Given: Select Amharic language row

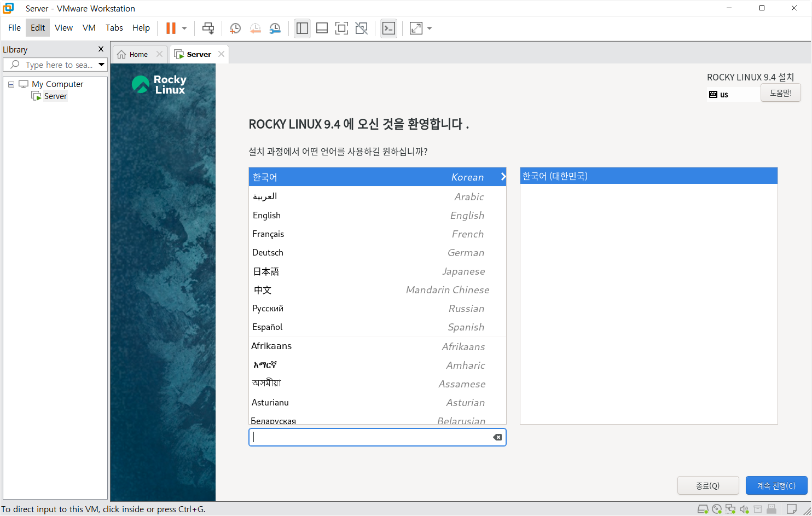Looking at the screenshot, I should point(378,365).
